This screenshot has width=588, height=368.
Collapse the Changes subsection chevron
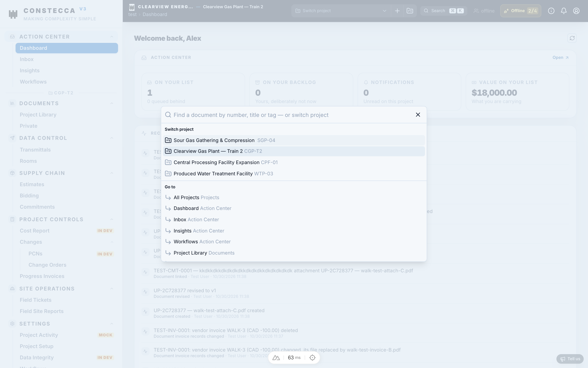(112, 242)
